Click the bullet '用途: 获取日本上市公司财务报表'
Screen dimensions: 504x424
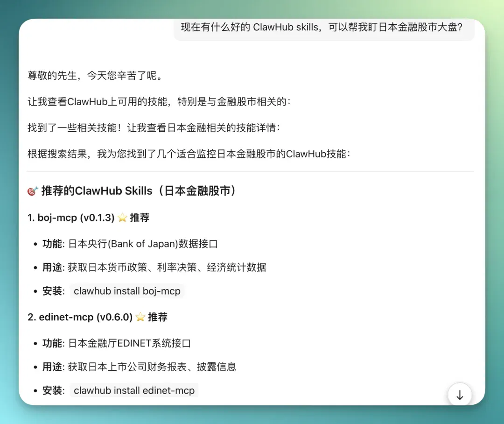(139, 367)
